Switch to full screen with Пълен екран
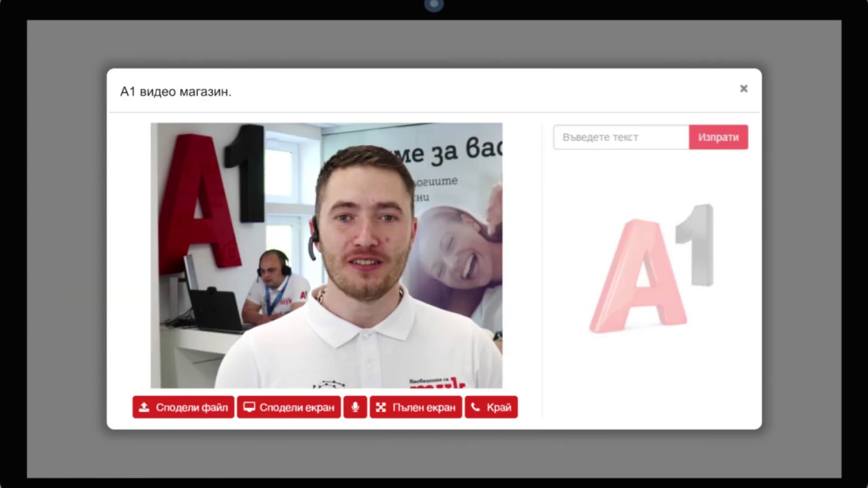Image resolution: width=868 pixels, height=488 pixels. [416, 407]
